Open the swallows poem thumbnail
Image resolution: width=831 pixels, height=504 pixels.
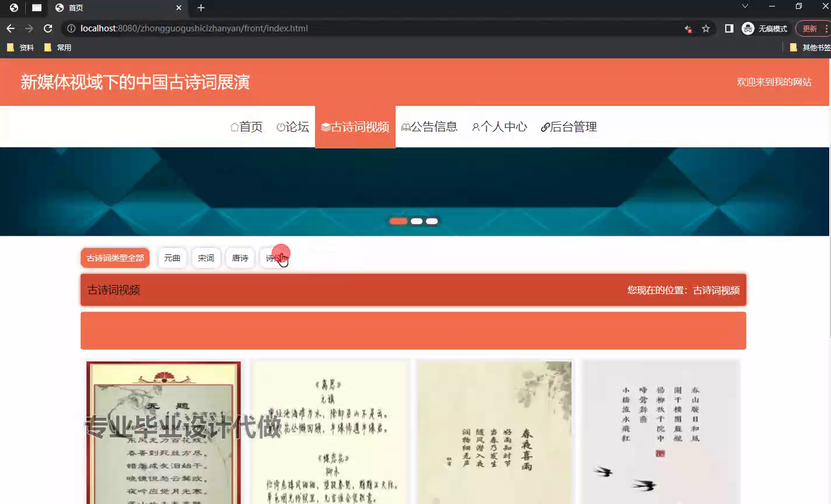(660, 432)
